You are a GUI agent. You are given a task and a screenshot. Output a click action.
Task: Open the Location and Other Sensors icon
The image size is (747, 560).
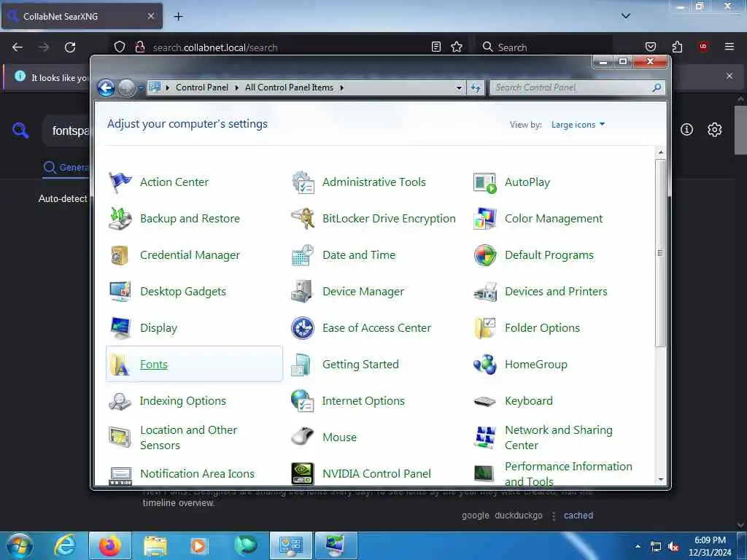pos(120,437)
